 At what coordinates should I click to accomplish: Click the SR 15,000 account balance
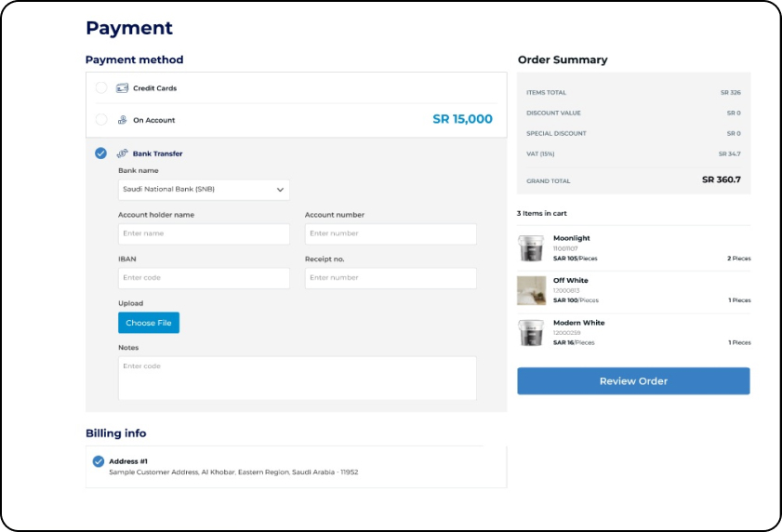pyautogui.click(x=462, y=119)
